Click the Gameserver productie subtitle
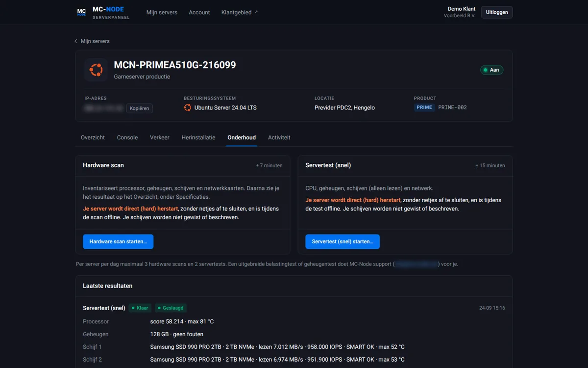 pos(142,77)
